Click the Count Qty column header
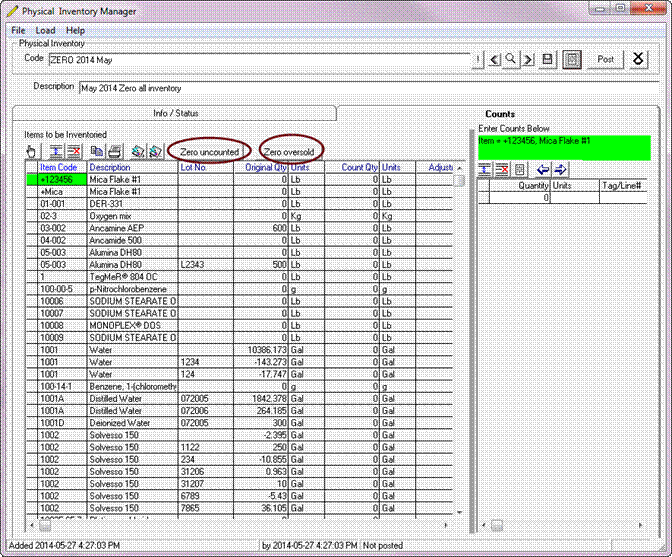This screenshot has height=557, width=672. click(x=352, y=167)
